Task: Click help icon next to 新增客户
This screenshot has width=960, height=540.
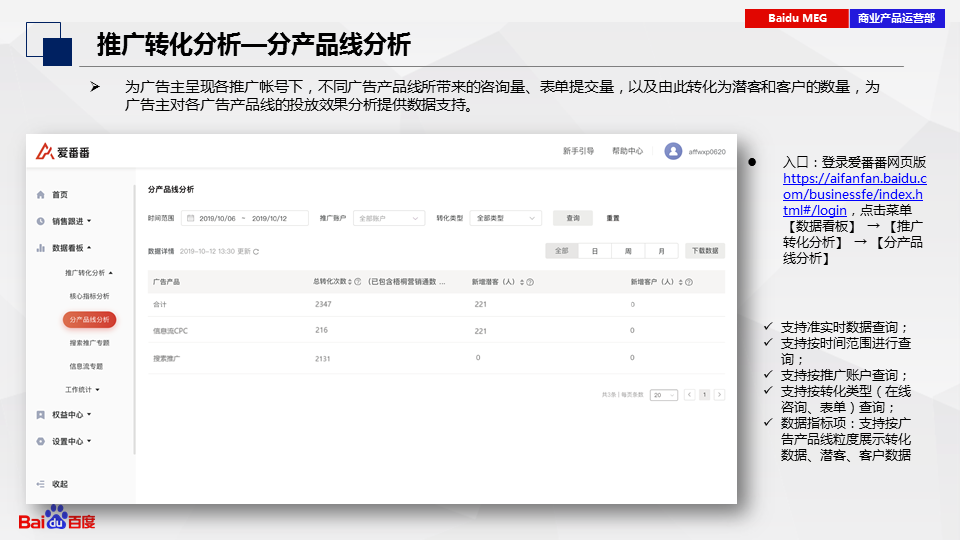Action: pyautogui.click(x=687, y=282)
